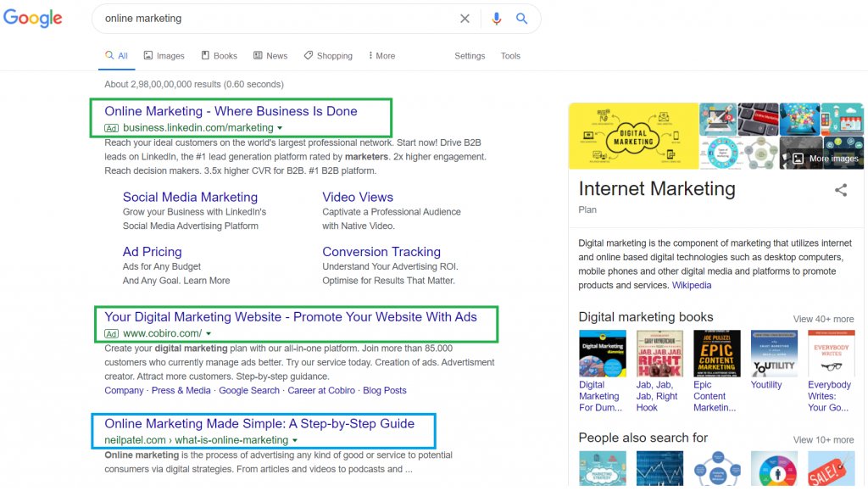
Task: Open 'Online Marketing Made Simple' Neil Patel result
Action: (x=259, y=424)
